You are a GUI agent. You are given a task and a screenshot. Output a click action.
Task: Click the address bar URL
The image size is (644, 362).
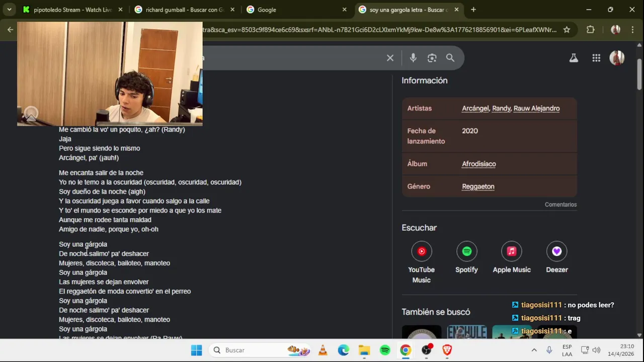pyautogui.click(x=380, y=30)
